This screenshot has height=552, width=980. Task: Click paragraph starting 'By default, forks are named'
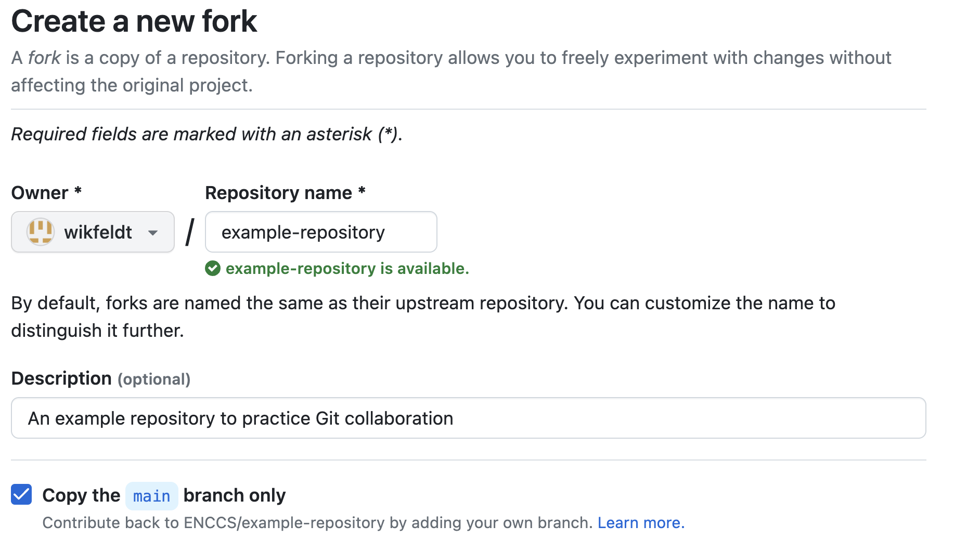pyautogui.click(x=423, y=317)
